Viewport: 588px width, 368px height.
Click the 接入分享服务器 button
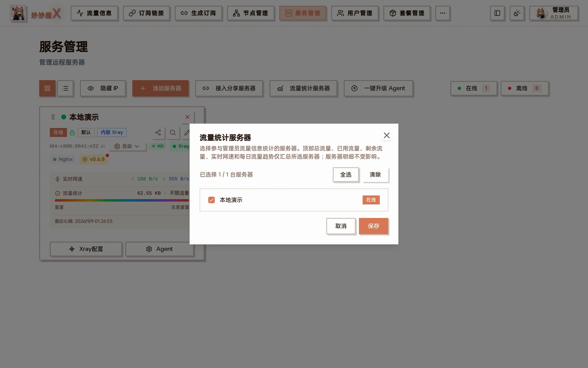coord(229,88)
